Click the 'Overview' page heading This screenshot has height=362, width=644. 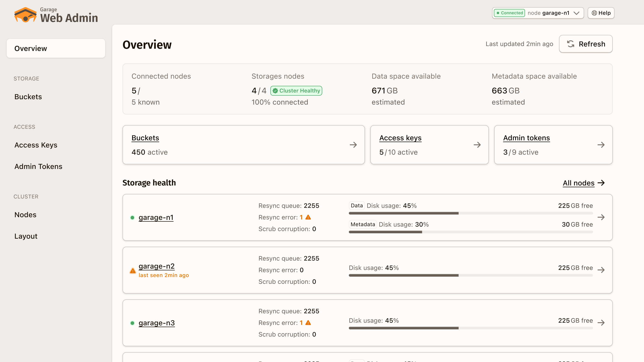tap(147, 45)
